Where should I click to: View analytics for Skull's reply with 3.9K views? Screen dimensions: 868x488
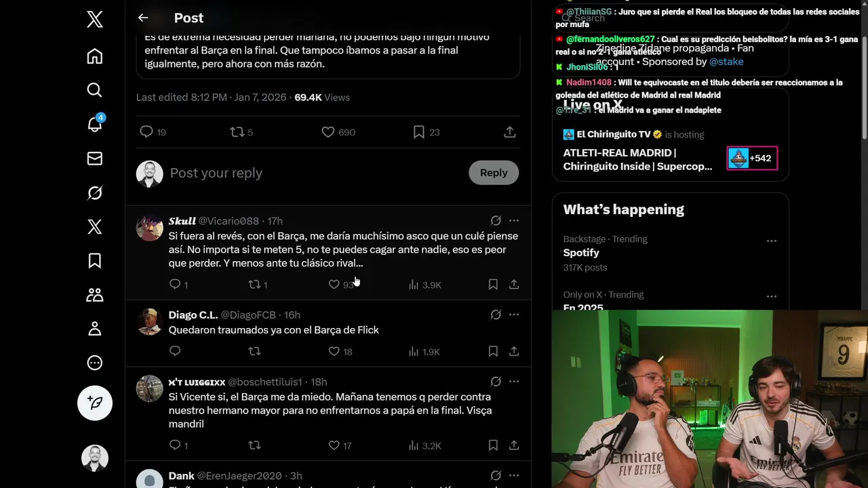(x=425, y=285)
